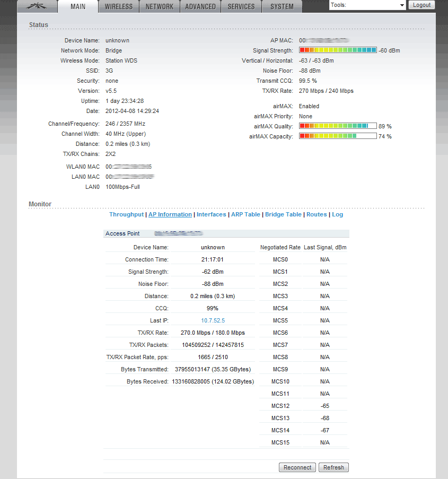Viewport: 448px width, 479px height.
Task: Select the TX/RX Packets value
Action: click(213, 345)
